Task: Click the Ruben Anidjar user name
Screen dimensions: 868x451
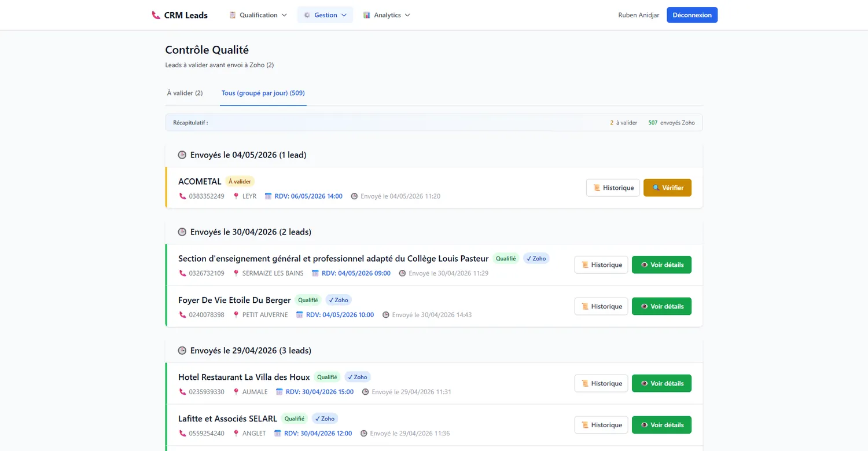Action: (639, 15)
